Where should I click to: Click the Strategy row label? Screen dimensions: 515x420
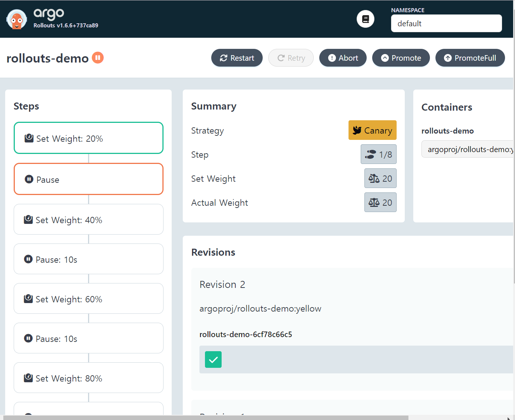208,131
